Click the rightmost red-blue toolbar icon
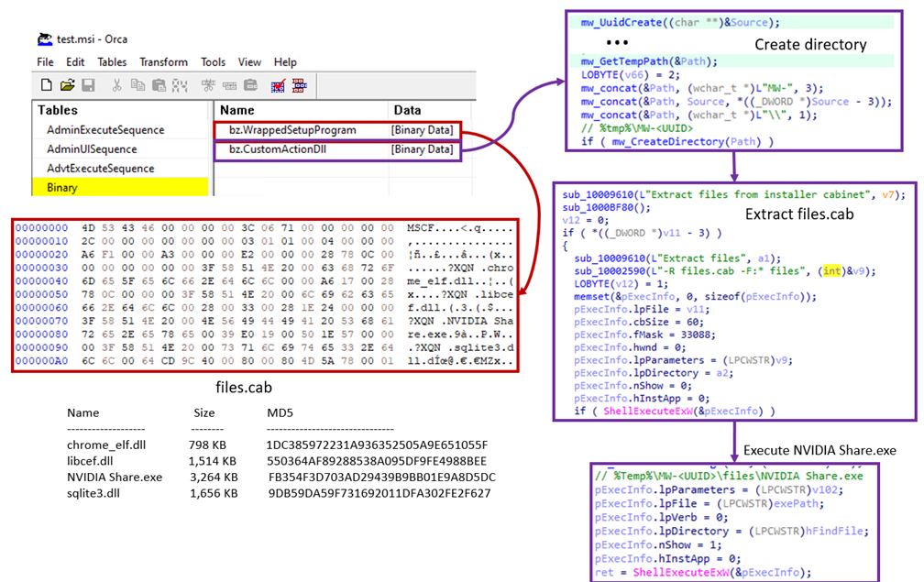The width and height of the screenshot is (924, 582). click(x=299, y=85)
